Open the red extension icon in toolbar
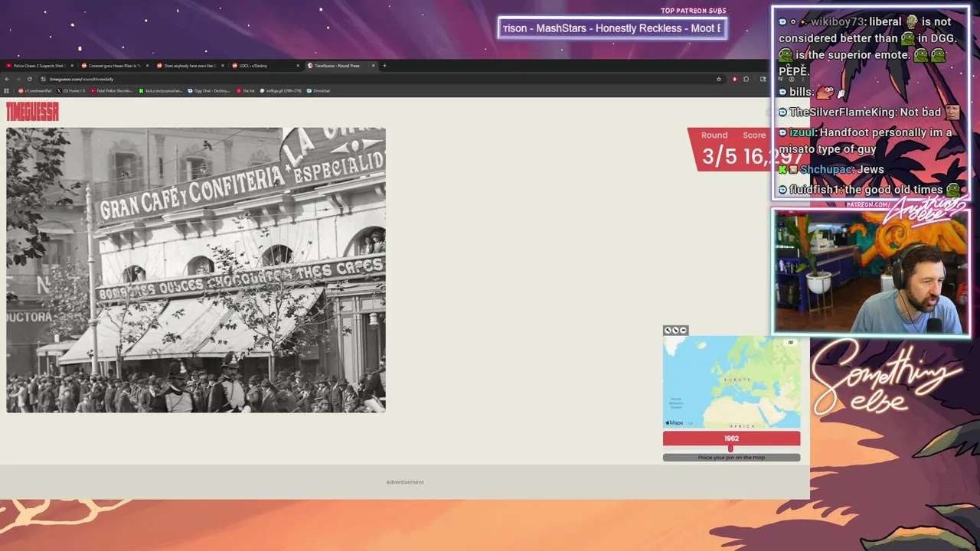 tap(734, 79)
